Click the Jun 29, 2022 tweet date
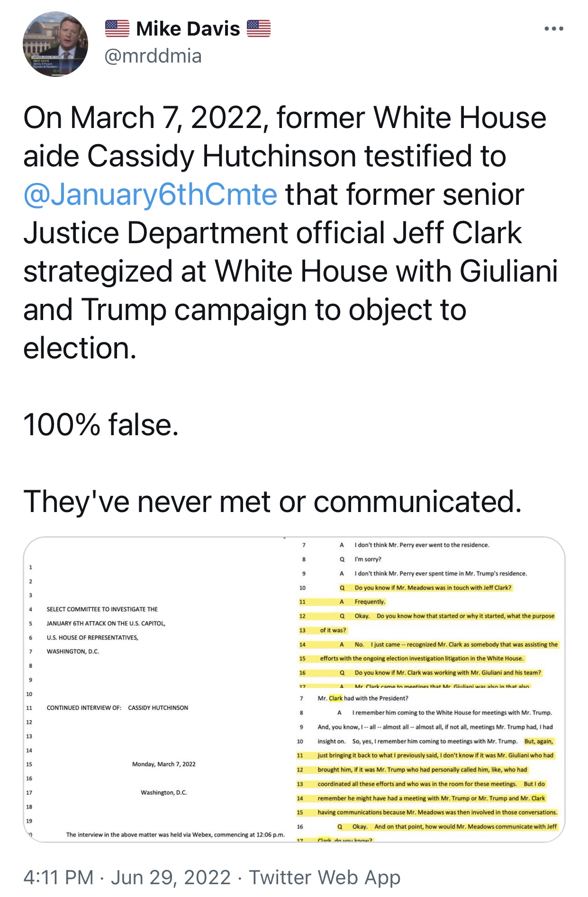 (171, 877)
